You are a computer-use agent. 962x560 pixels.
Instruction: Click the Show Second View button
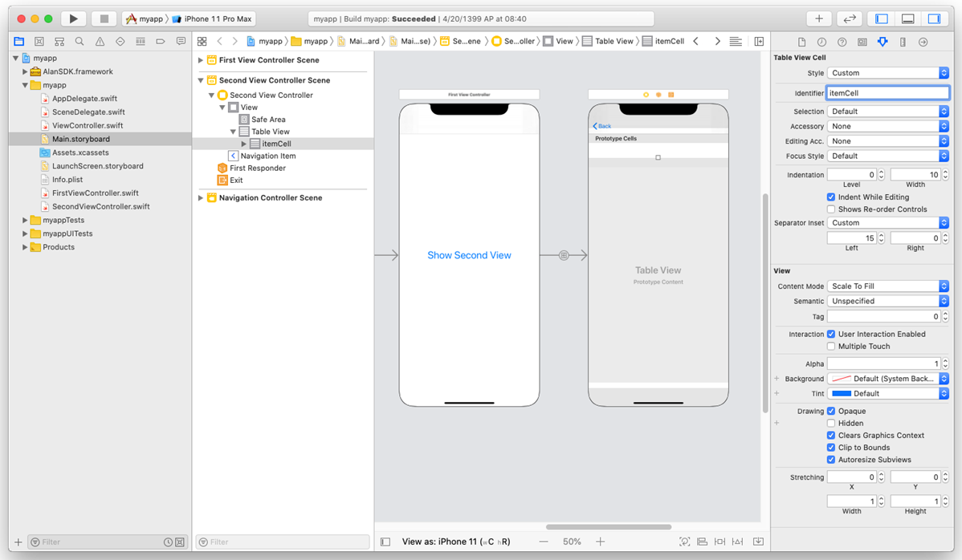pyautogui.click(x=469, y=254)
